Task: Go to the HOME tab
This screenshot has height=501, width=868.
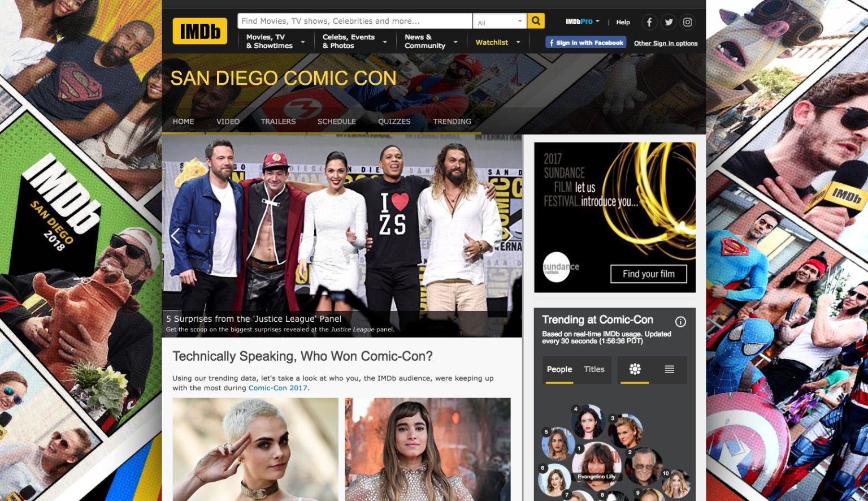Action: point(183,122)
